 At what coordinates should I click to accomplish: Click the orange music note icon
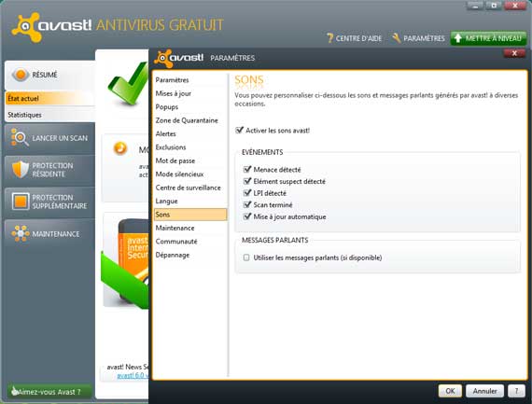click(x=120, y=148)
